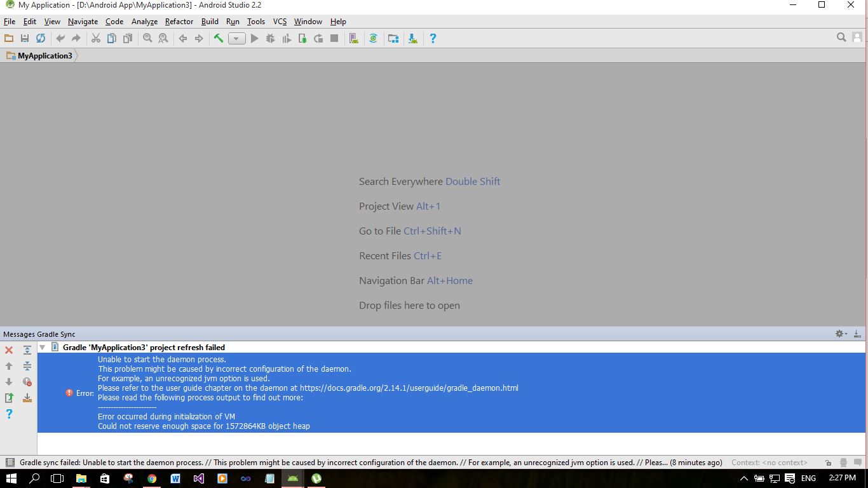
Task: Open the Run menu
Action: tap(233, 22)
